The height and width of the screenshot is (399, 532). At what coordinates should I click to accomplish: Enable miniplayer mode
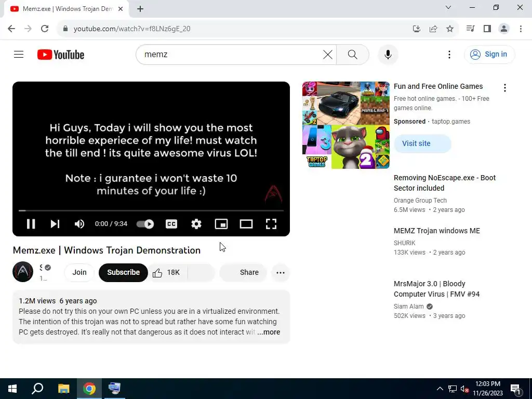point(221,224)
